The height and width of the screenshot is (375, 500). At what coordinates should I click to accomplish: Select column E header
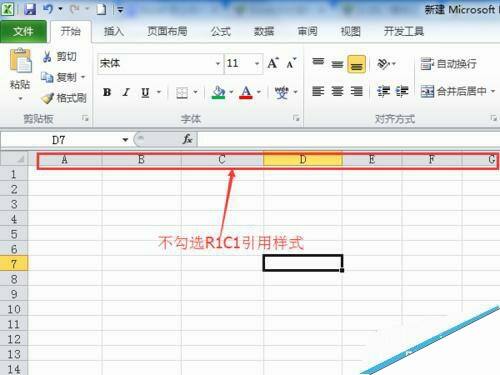point(372,160)
